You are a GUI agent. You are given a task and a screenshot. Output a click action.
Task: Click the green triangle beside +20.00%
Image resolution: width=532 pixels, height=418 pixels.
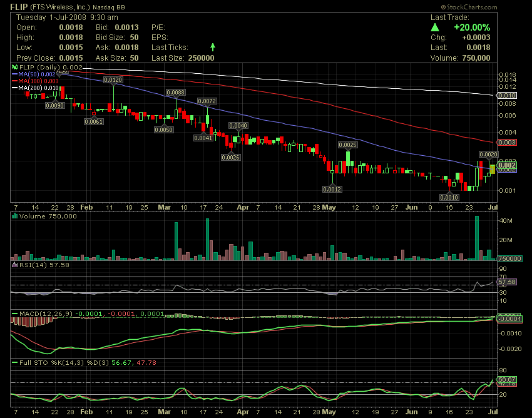(x=435, y=28)
